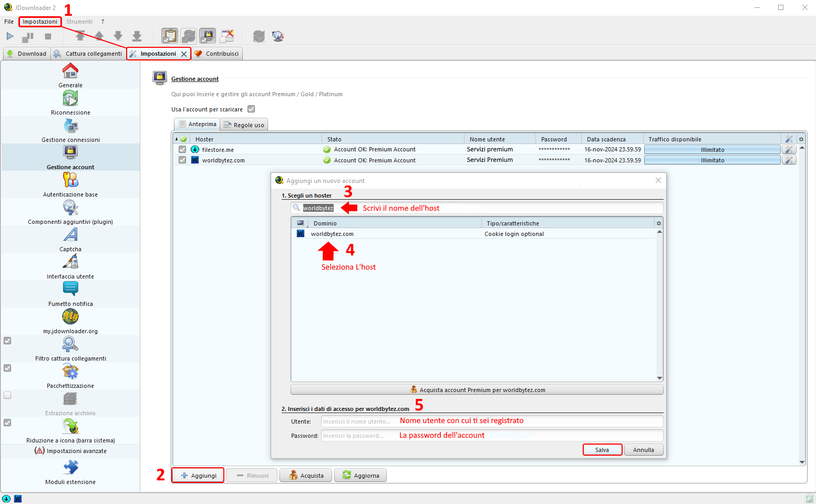Image resolution: width=816 pixels, height=504 pixels.
Task: Click Password input field
Action: pos(492,435)
